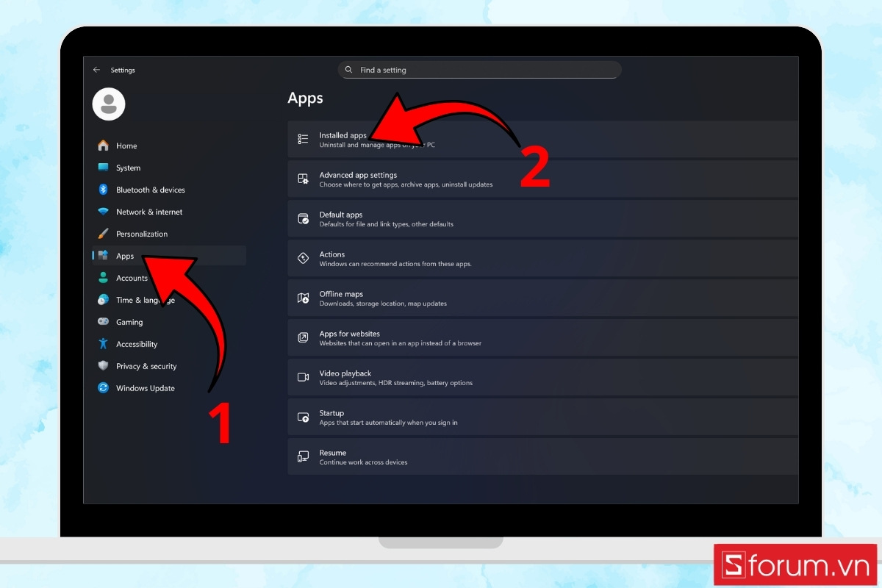Open the Gaming category
The width and height of the screenshot is (882, 588).
click(129, 322)
